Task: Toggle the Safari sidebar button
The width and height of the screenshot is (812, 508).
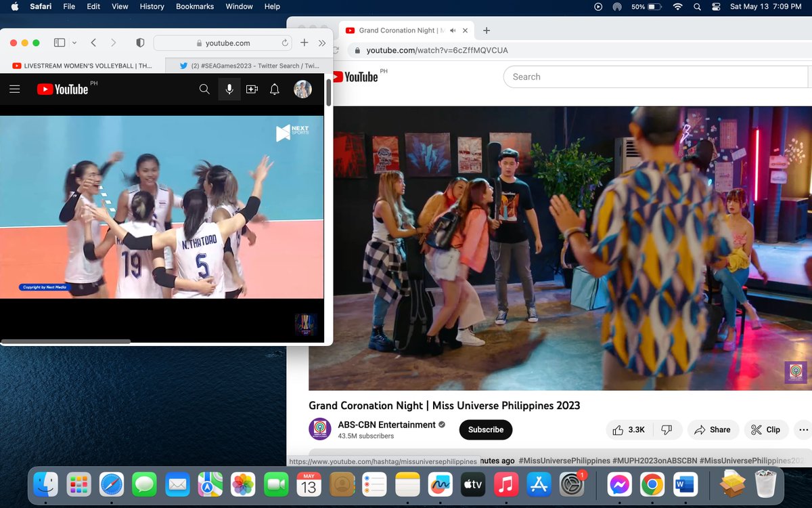Action: click(60, 43)
